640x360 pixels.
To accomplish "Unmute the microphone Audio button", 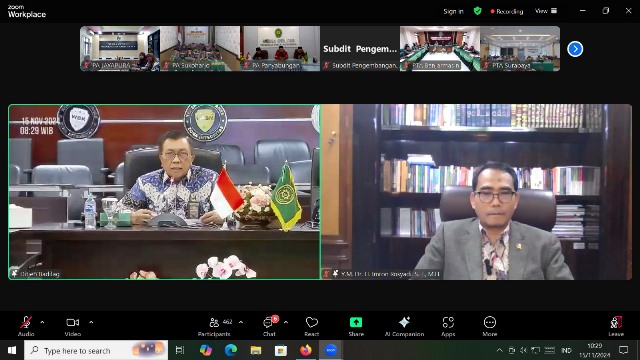I will tap(26, 326).
